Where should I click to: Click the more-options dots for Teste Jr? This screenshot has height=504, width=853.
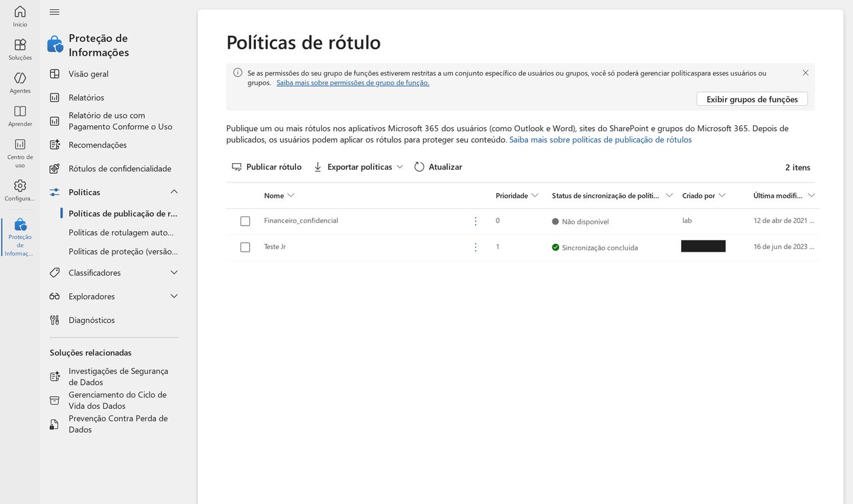[475, 247]
